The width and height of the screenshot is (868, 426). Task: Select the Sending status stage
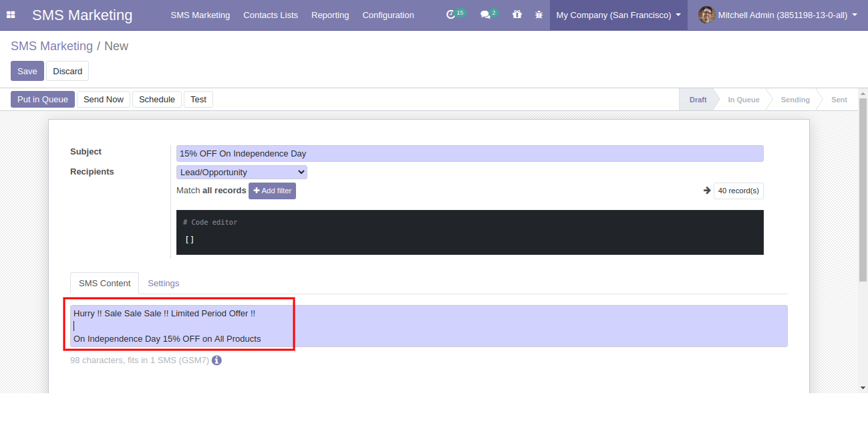coord(795,100)
